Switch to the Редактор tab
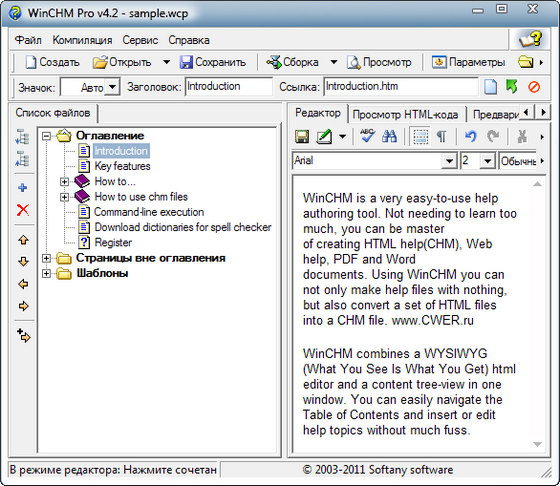The width and height of the screenshot is (560, 486). coord(318,113)
